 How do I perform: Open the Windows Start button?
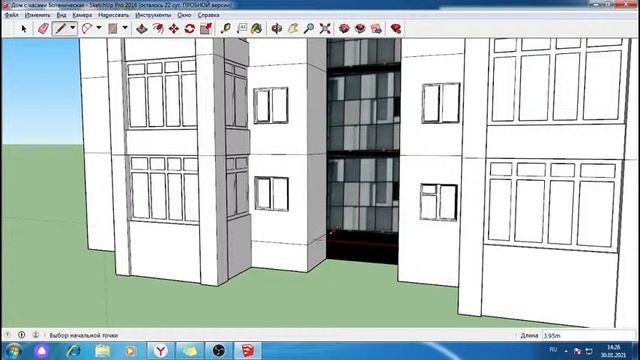pyautogui.click(x=14, y=351)
